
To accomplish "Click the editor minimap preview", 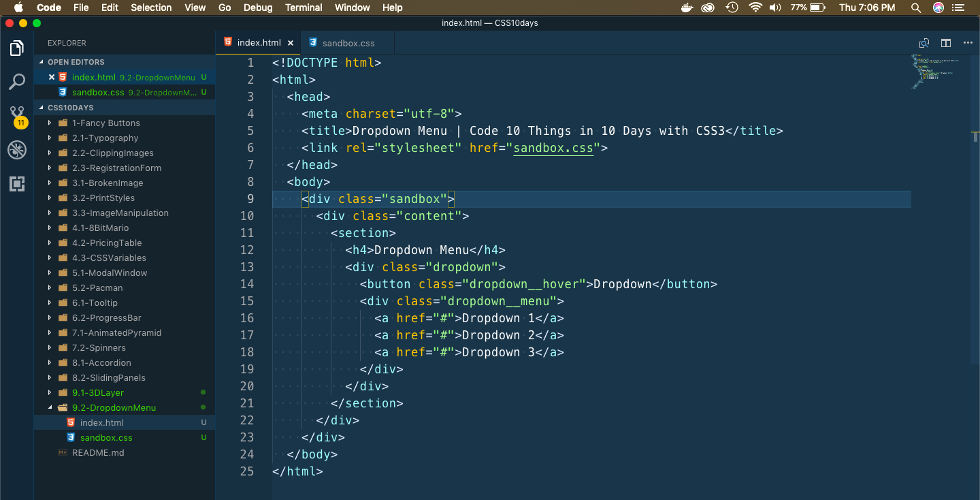I will [x=935, y=72].
